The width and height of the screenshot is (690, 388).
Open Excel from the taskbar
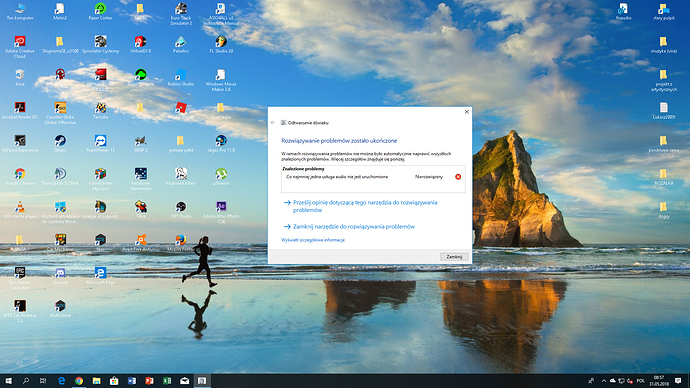[167, 381]
